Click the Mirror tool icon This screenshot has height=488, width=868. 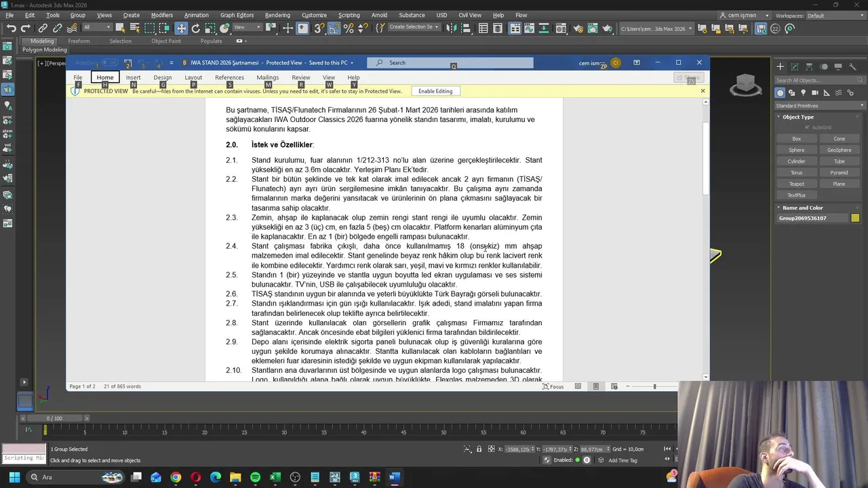[451, 28]
